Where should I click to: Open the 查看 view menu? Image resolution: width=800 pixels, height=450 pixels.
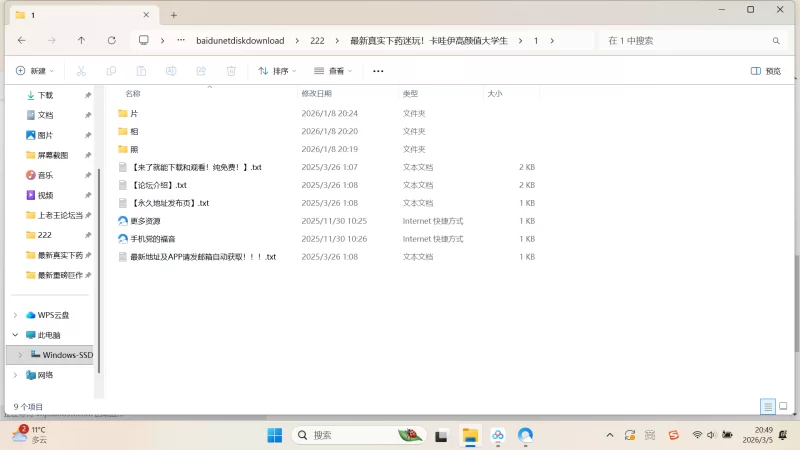[333, 71]
